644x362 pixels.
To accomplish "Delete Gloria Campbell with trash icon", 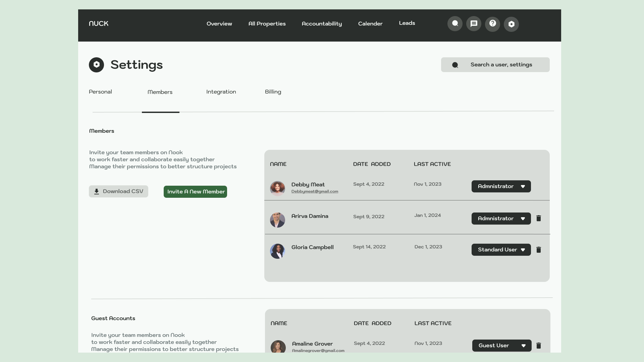I will point(539,250).
